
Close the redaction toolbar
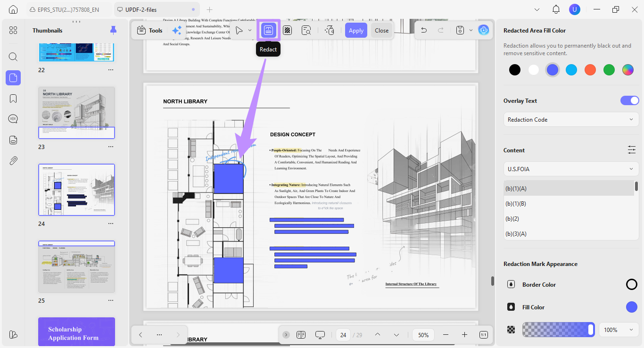[382, 31]
